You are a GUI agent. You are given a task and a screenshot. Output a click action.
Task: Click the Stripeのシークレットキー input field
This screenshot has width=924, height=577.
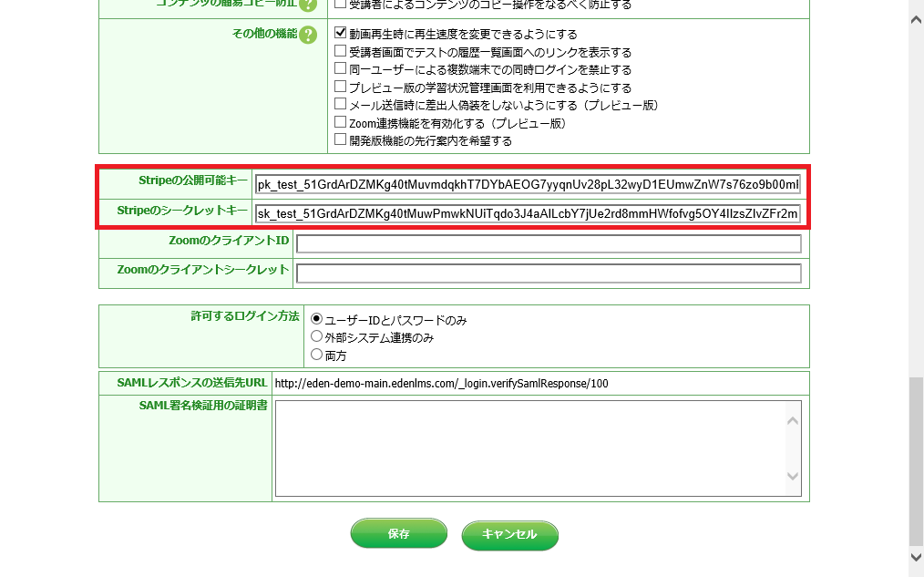528,213
